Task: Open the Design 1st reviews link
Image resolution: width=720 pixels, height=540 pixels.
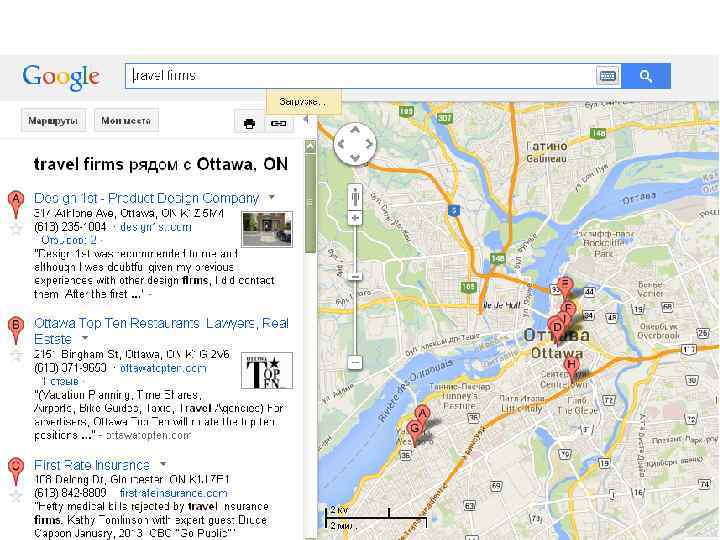Action: [x=69, y=240]
